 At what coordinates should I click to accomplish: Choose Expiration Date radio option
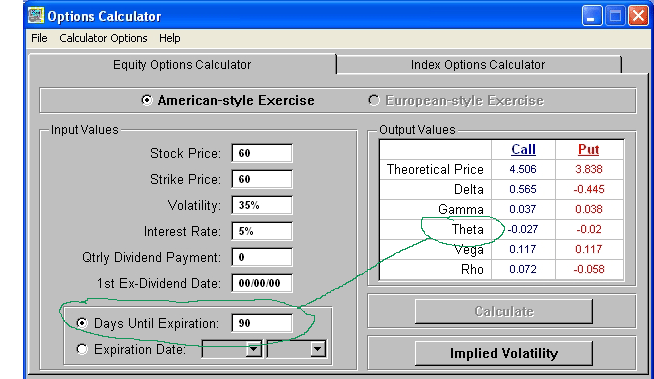[x=82, y=349]
